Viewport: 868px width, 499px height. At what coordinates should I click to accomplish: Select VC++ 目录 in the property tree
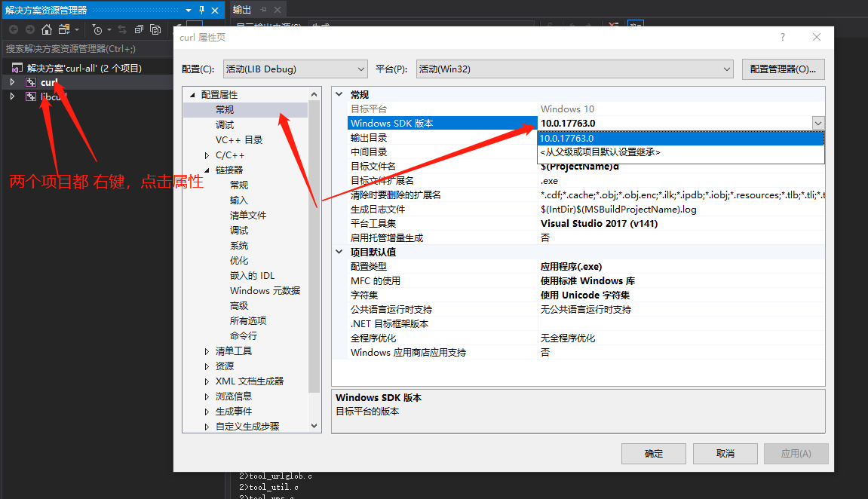[x=239, y=140]
